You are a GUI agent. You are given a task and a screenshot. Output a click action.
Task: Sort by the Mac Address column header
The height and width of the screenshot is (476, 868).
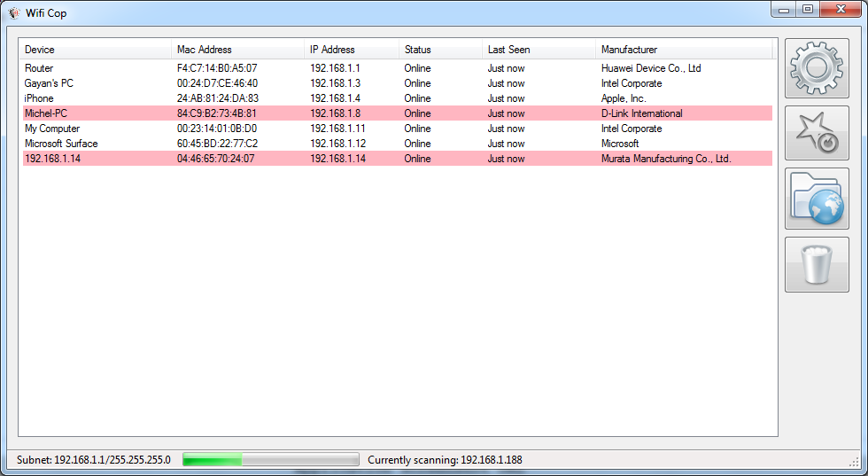[x=238, y=50]
